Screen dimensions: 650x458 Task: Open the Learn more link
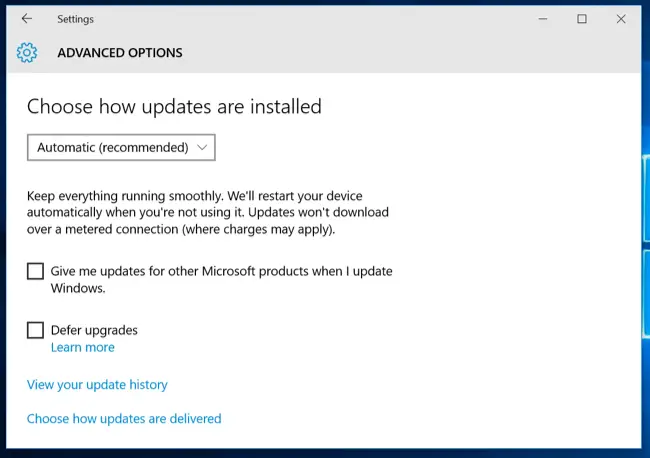point(82,347)
